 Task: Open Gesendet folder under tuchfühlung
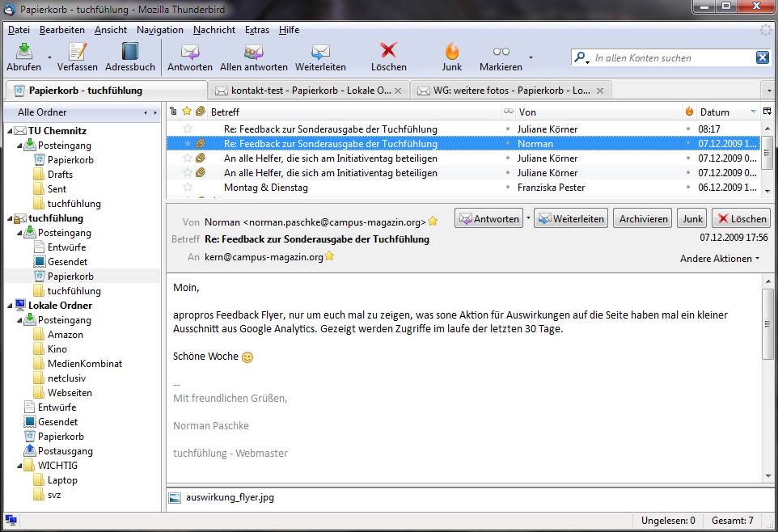[x=67, y=261]
